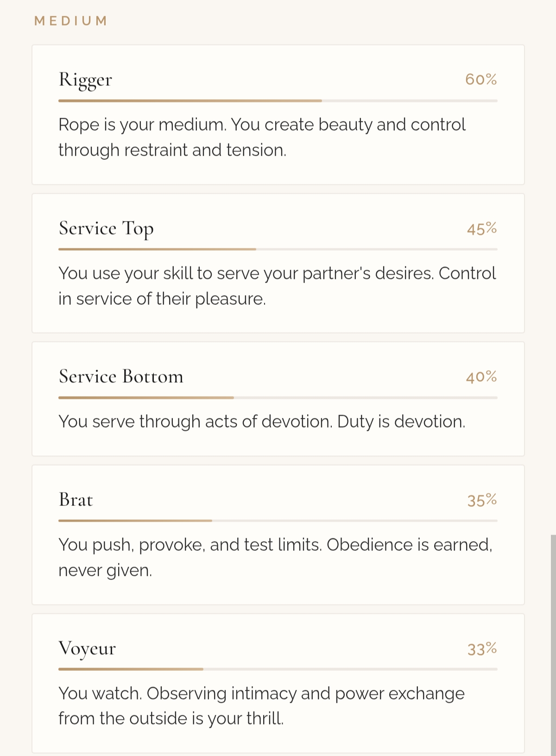Click the Service Top progress bar

[x=278, y=249]
